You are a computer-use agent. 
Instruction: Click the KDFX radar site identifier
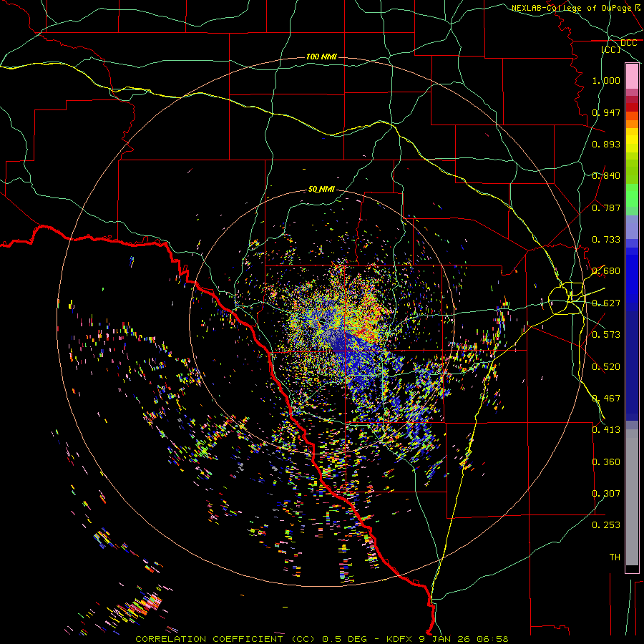[x=399, y=639]
